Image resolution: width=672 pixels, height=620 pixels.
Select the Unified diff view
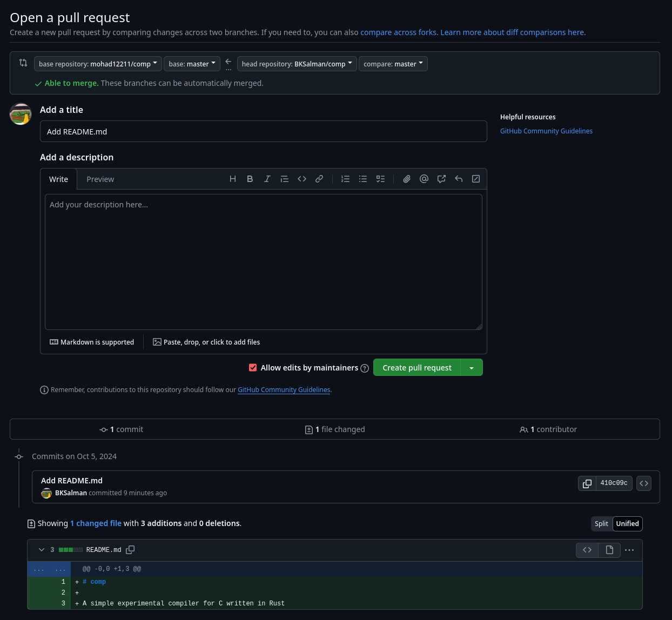627,524
